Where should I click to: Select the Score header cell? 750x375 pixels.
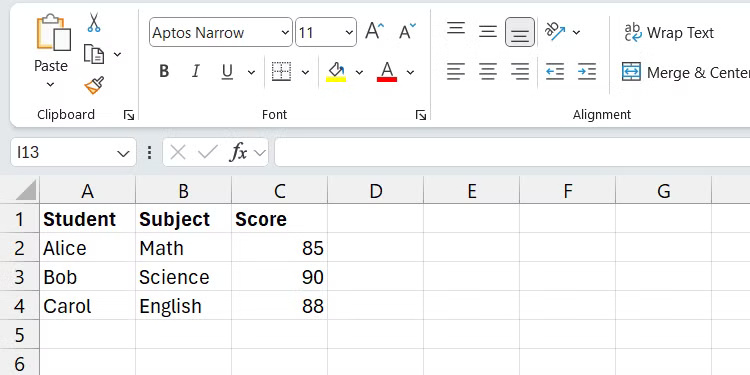click(x=280, y=219)
